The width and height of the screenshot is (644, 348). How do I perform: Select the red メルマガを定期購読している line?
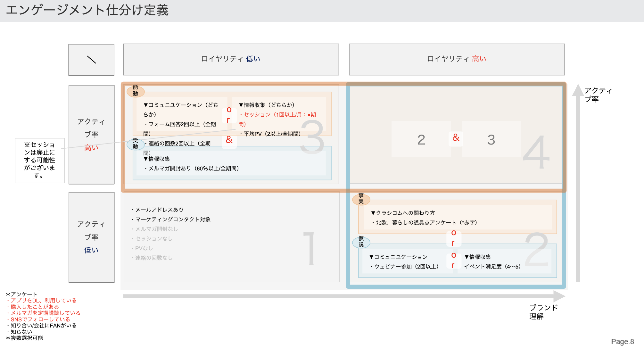43,313
